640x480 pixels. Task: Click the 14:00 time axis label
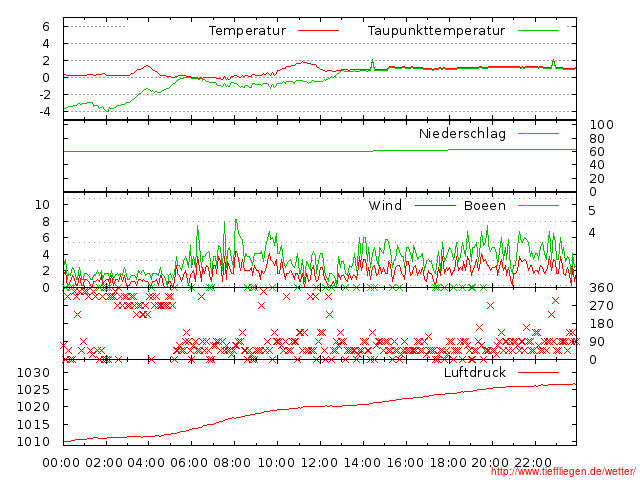pyautogui.click(x=362, y=463)
